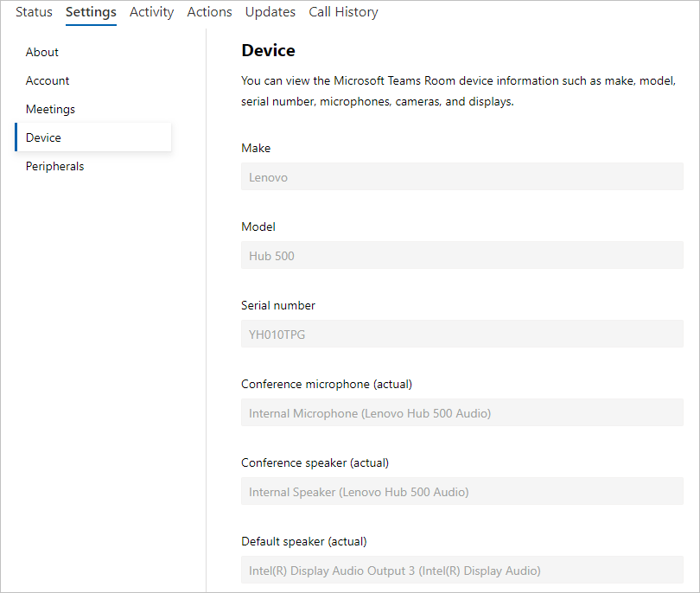Click the Model field showing Hub 500
The height and width of the screenshot is (593, 700).
click(462, 255)
